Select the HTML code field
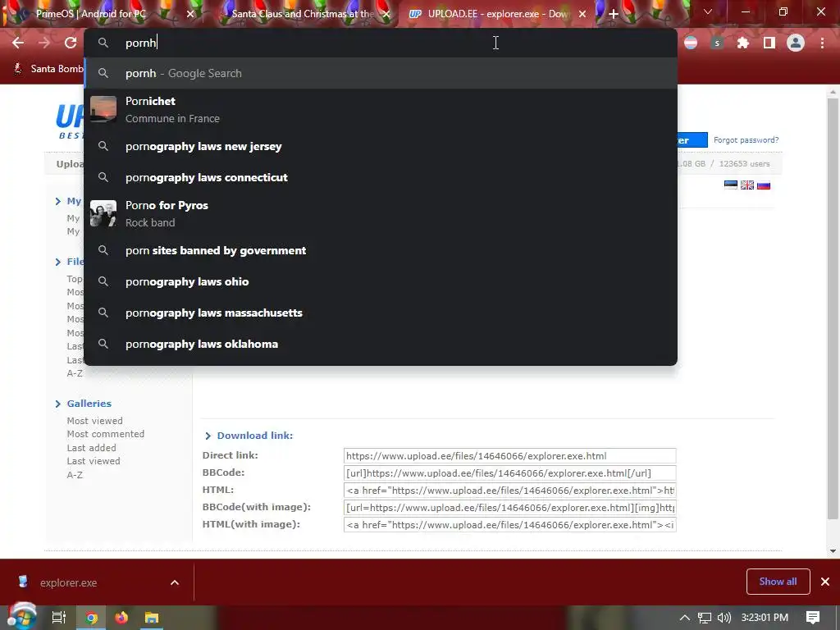Image resolution: width=840 pixels, height=630 pixels. point(509,491)
